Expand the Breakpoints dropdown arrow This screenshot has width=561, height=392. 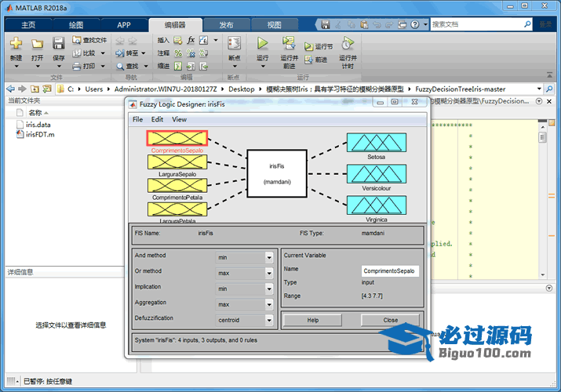235,67
